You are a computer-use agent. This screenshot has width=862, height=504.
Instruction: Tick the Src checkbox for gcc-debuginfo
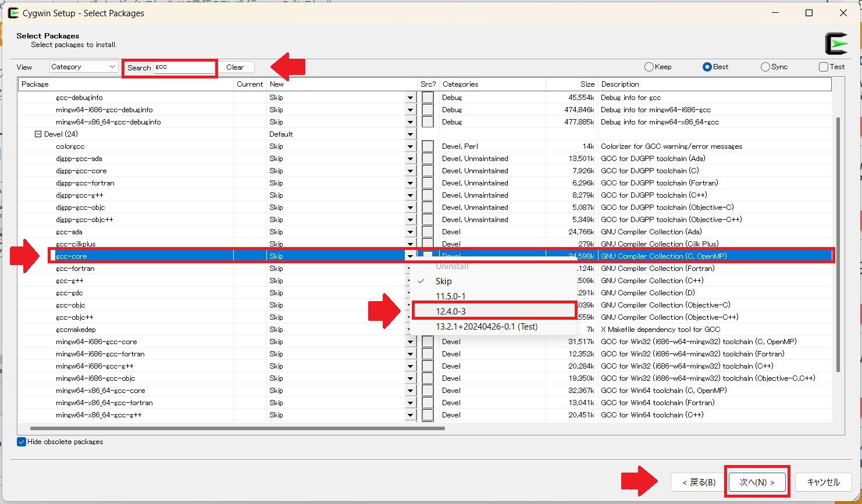click(428, 98)
